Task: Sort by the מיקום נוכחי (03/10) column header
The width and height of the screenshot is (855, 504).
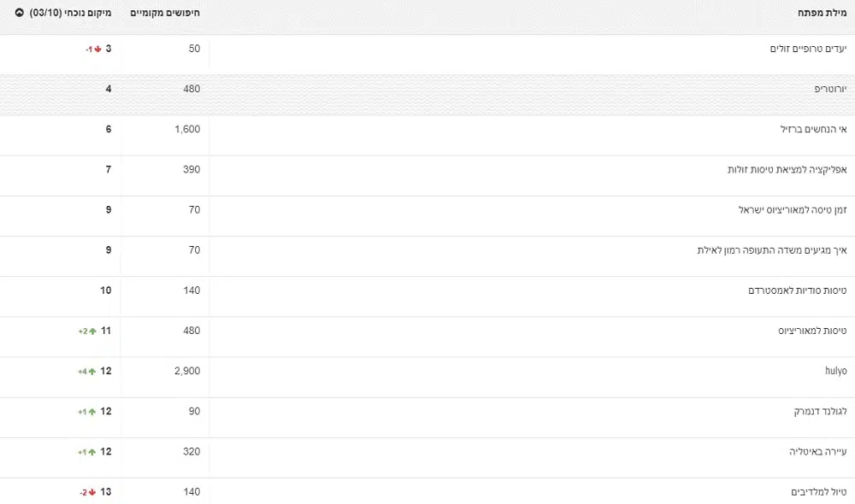Action: [x=70, y=13]
